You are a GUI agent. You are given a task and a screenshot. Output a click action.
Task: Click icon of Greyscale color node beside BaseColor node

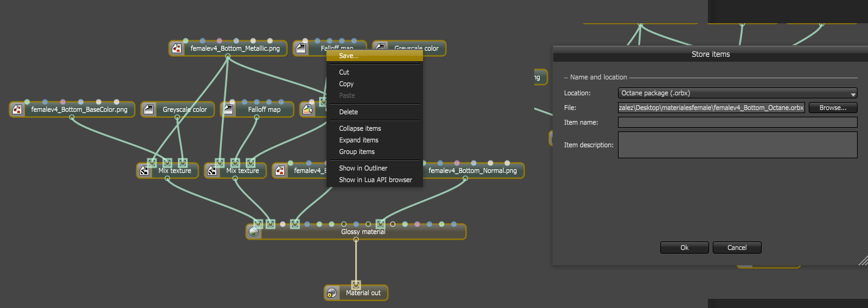point(149,110)
